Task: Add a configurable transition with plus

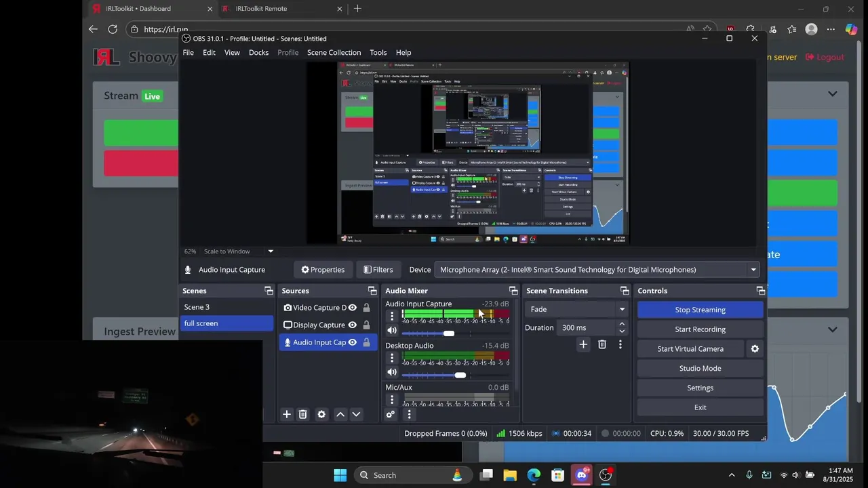Action: coord(583,344)
